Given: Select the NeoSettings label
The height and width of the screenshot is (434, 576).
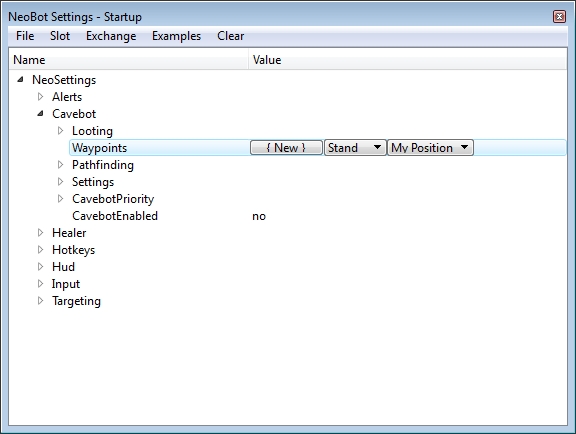Looking at the screenshot, I should tap(64, 80).
